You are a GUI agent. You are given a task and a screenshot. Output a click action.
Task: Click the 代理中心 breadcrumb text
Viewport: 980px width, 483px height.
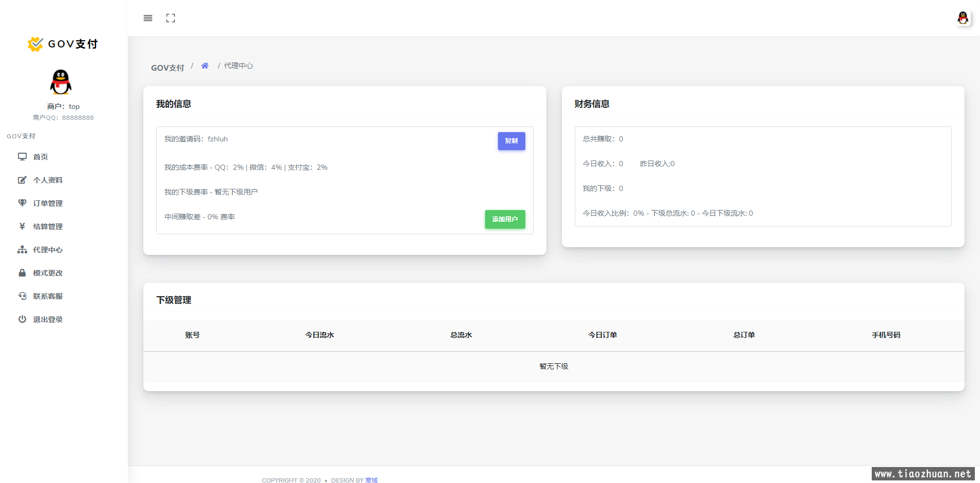click(238, 66)
